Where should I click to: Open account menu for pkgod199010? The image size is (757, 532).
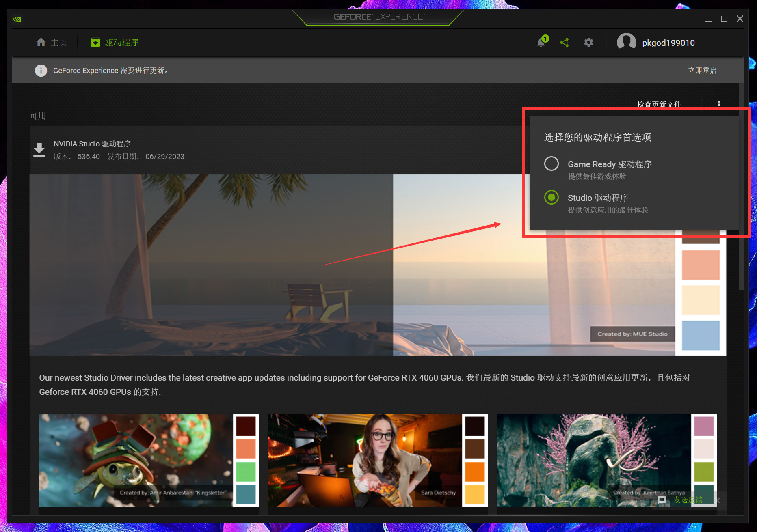668,43
